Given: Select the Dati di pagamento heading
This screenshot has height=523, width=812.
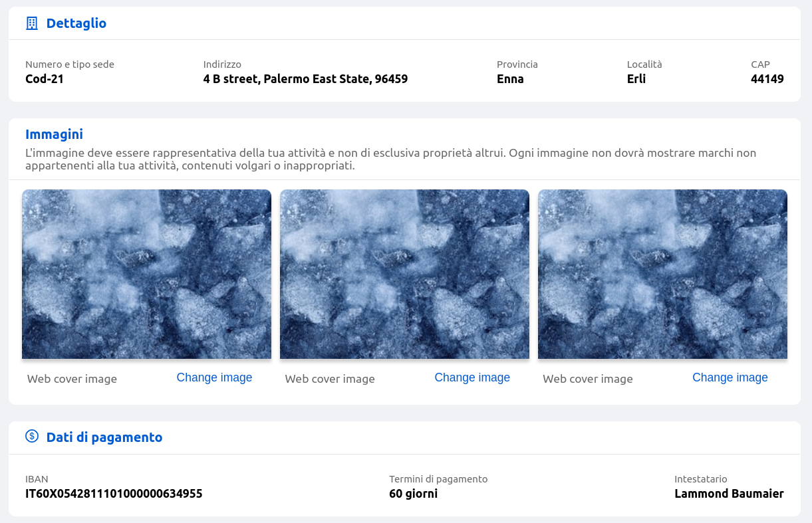Looking at the screenshot, I should click(104, 437).
